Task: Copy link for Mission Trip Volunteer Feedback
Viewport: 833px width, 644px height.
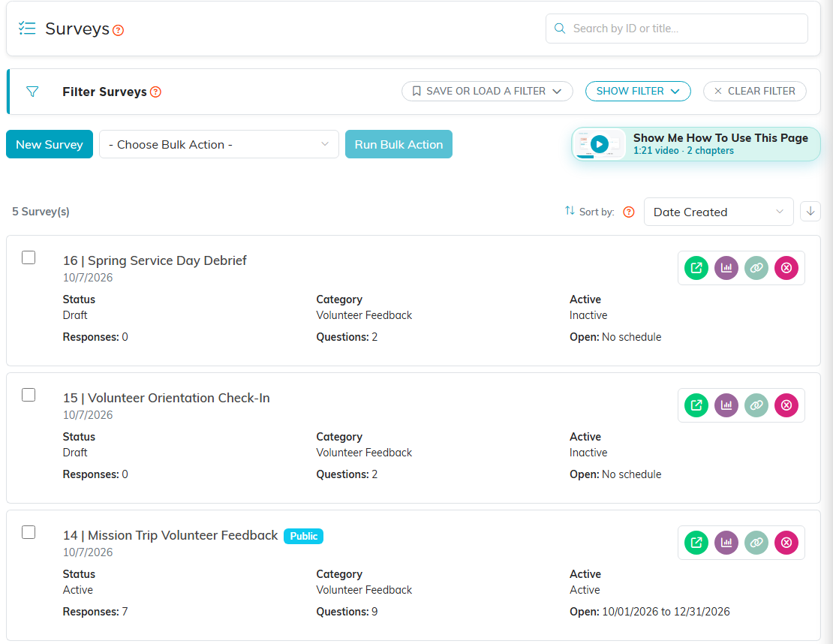Action: tap(756, 543)
